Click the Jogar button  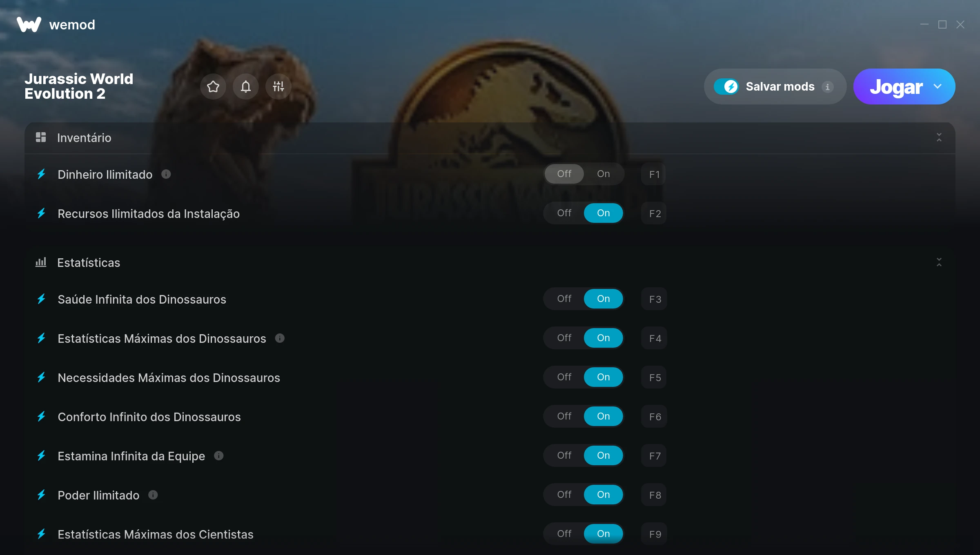point(896,87)
